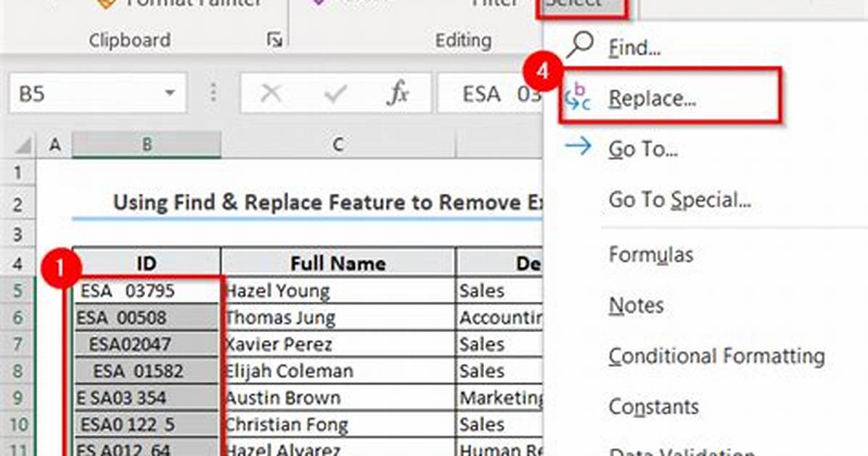Click the "Austin Brown" name cell
868x456 pixels.
pos(338,398)
